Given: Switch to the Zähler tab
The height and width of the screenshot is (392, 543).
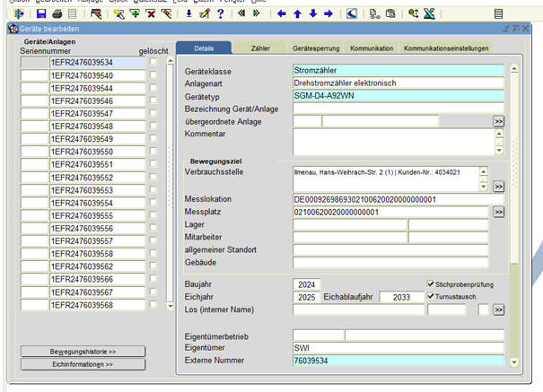Looking at the screenshot, I should (260, 47).
